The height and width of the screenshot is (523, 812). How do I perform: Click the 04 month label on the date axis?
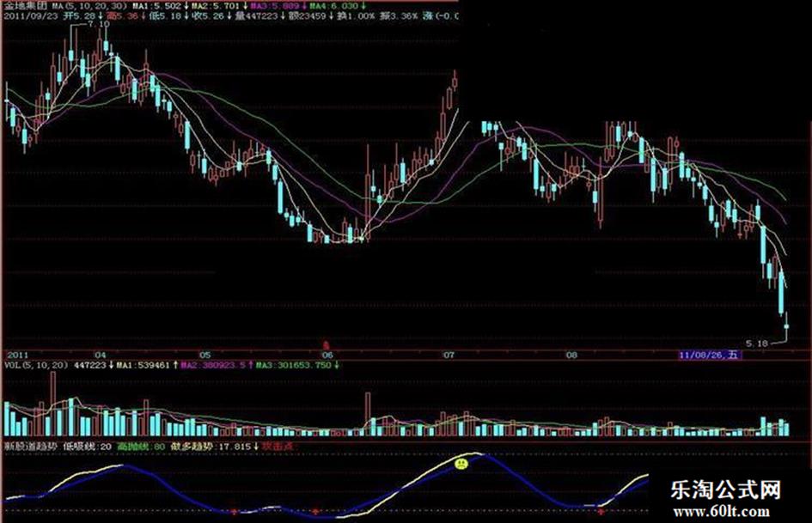click(101, 356)
